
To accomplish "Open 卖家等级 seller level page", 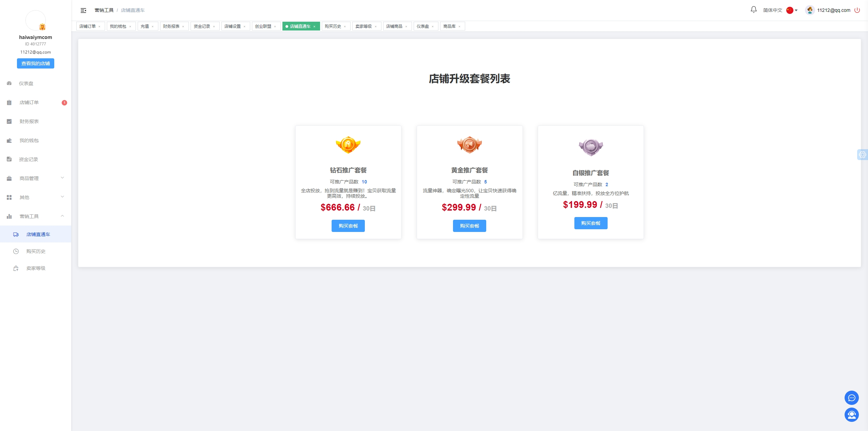I will point(35,268).
